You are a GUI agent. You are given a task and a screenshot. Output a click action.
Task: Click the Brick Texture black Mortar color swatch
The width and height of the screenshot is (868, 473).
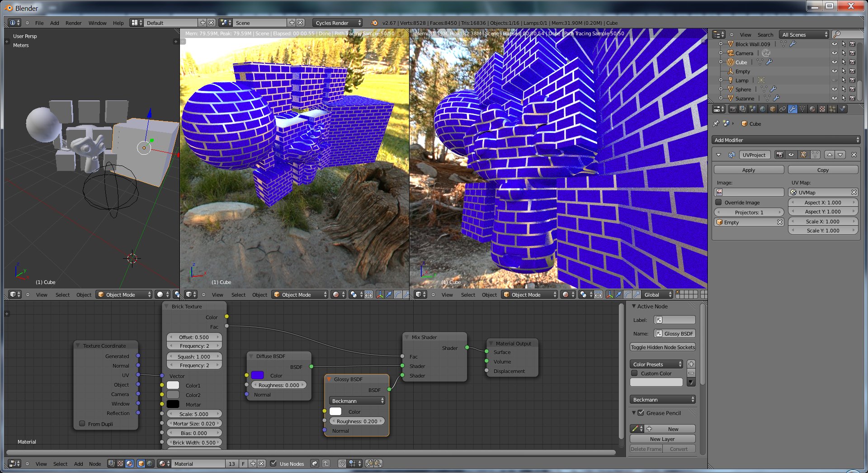[x=173, y=404]
